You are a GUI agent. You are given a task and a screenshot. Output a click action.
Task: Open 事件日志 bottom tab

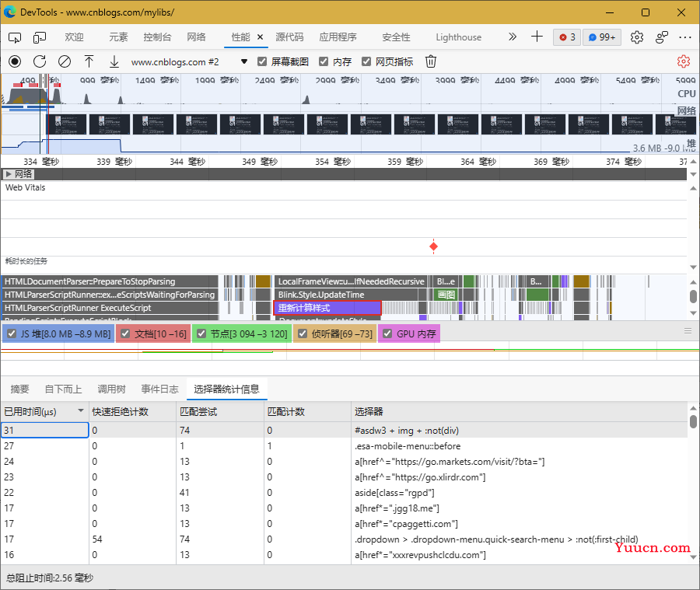click(x=159, y=389)
